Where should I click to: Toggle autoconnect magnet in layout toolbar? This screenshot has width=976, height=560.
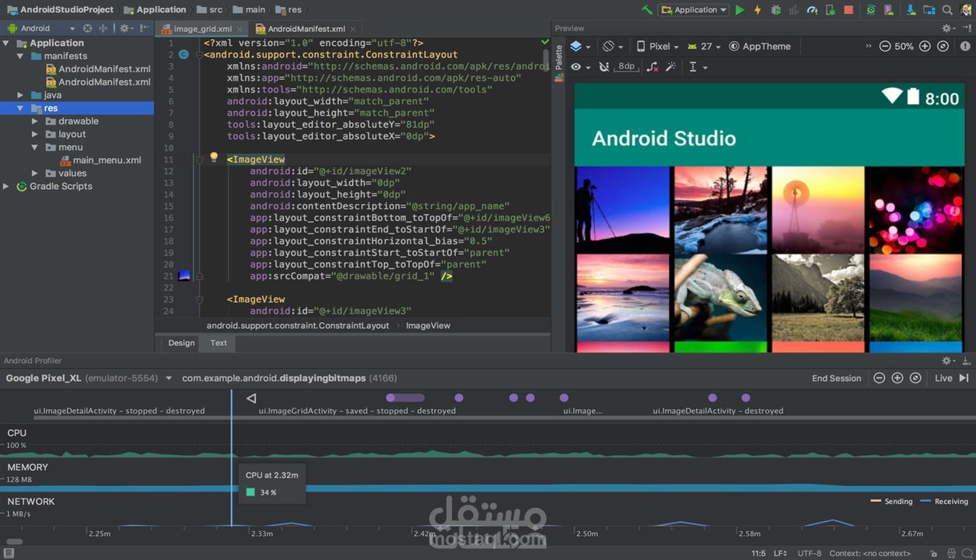[603, 67]
